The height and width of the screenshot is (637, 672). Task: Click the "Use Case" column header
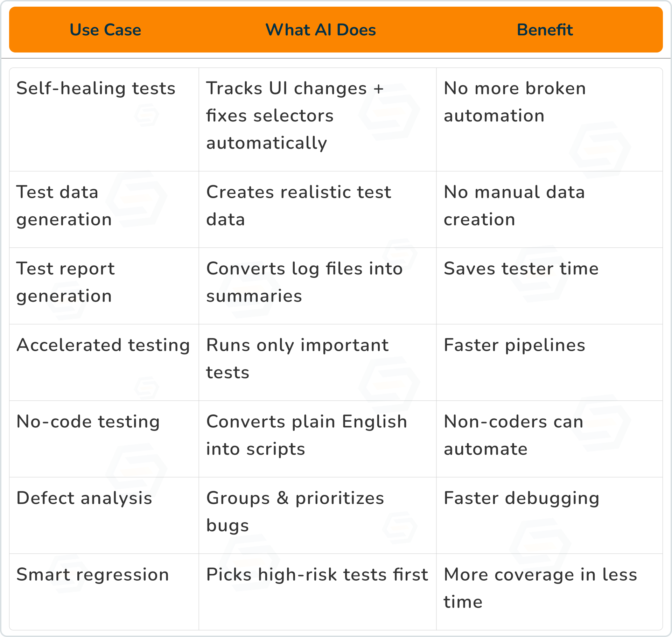105,30
